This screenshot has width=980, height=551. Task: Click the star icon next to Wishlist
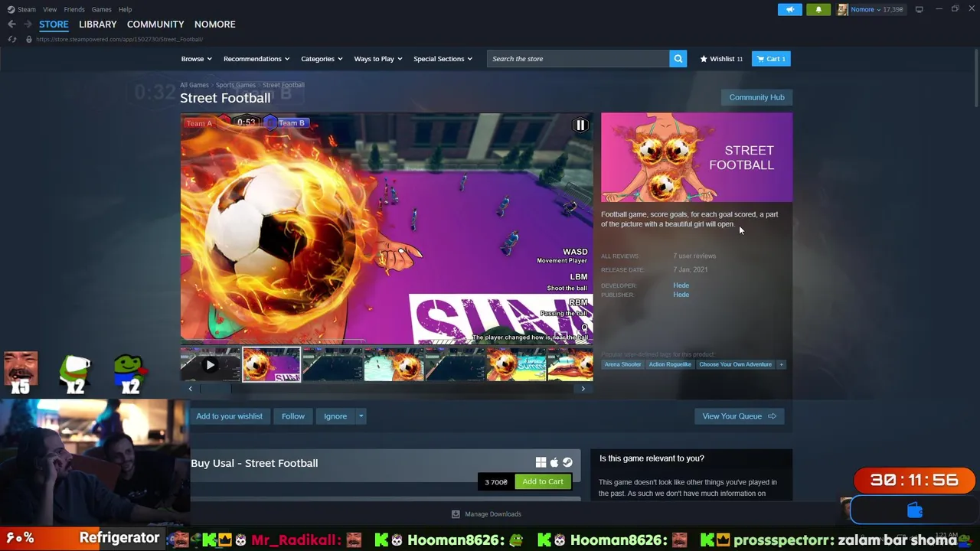point(704,59)
